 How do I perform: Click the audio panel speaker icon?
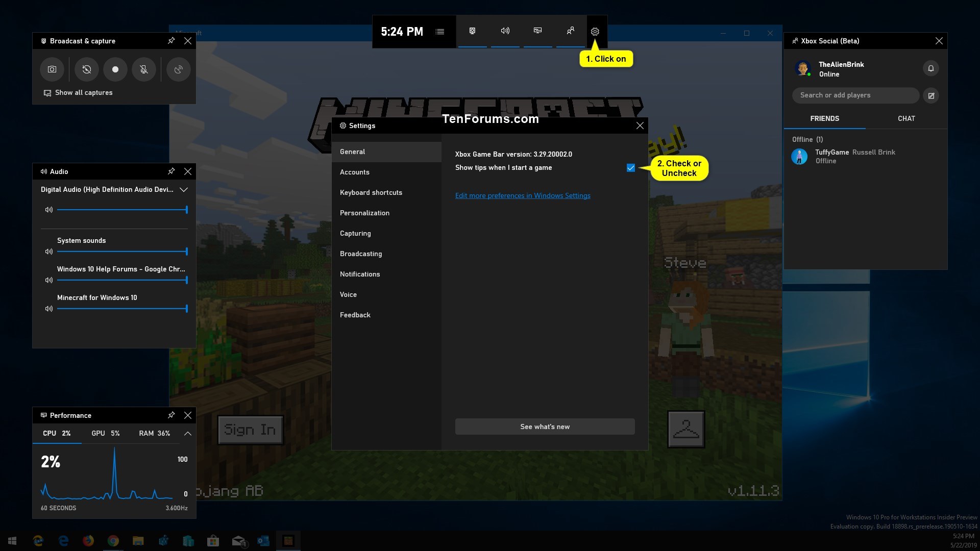tap(42, 171)
